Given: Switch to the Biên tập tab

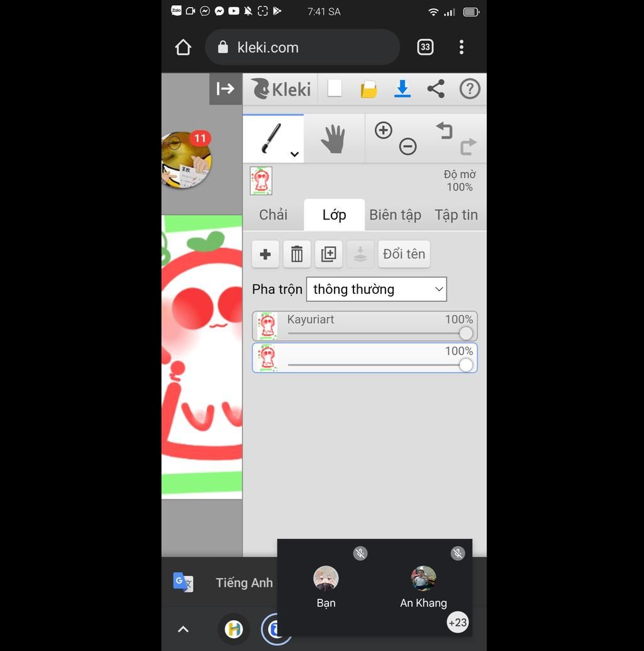Looking at the screenshot, I should coord(396,214).
